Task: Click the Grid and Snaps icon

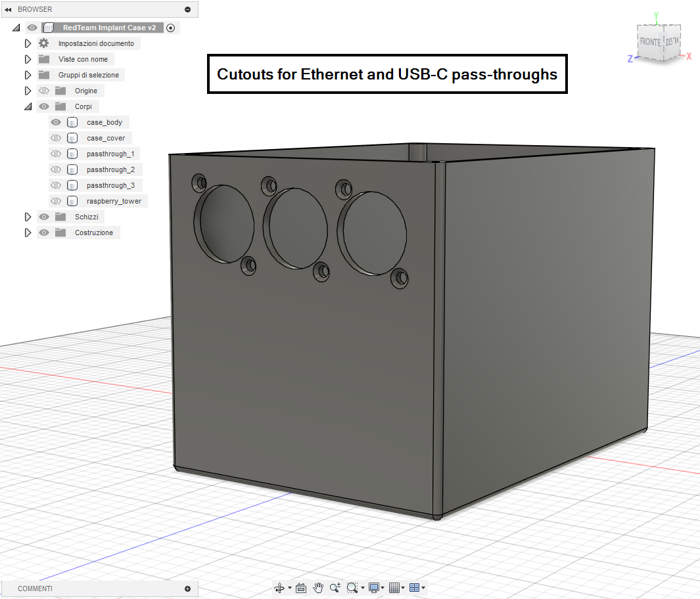Action: (x=394, y=588)
